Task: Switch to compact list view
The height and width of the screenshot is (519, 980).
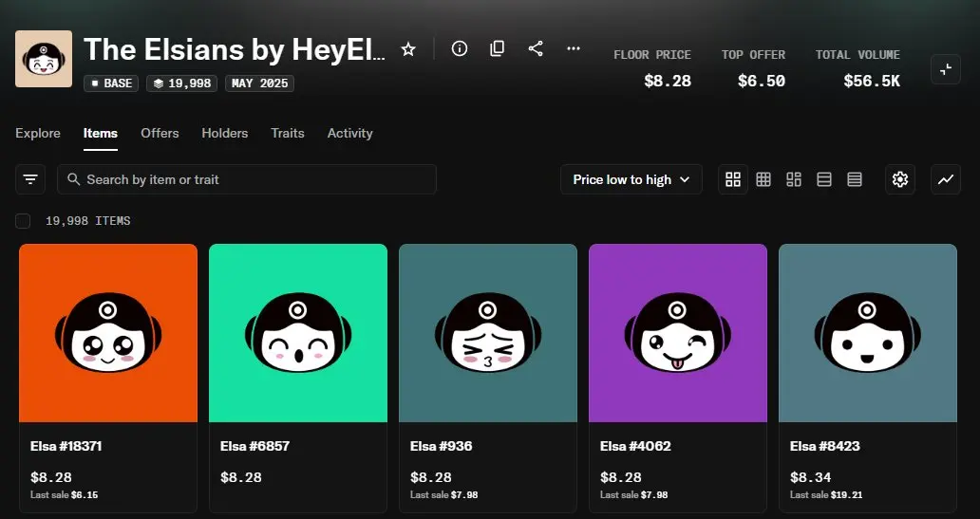Action: tap(855, 179)
